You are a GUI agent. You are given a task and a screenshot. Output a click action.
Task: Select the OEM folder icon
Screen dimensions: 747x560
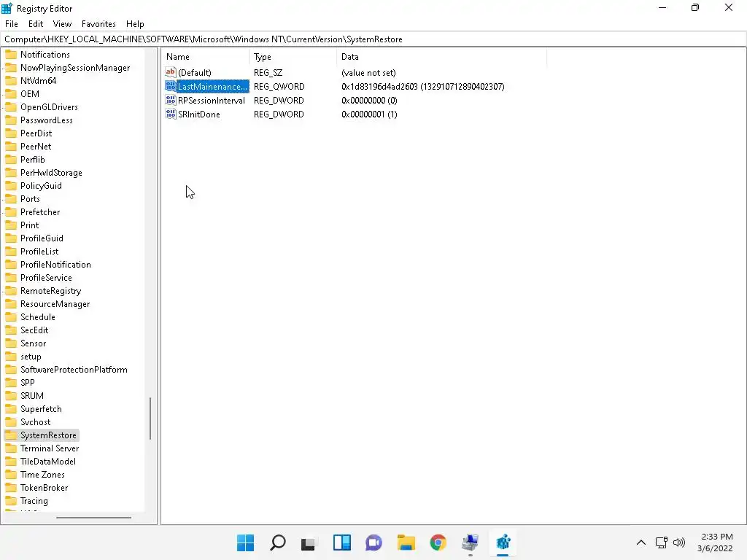point(11,94)
